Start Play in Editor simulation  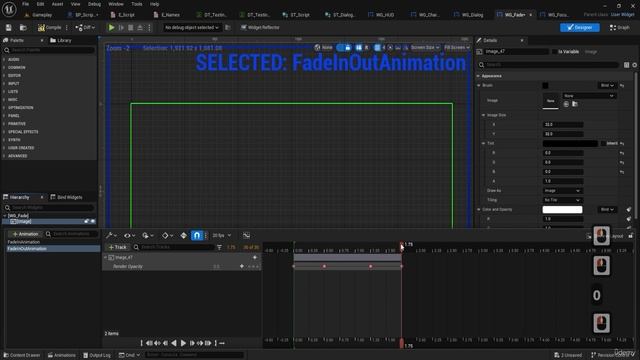(x=111, y=27)
